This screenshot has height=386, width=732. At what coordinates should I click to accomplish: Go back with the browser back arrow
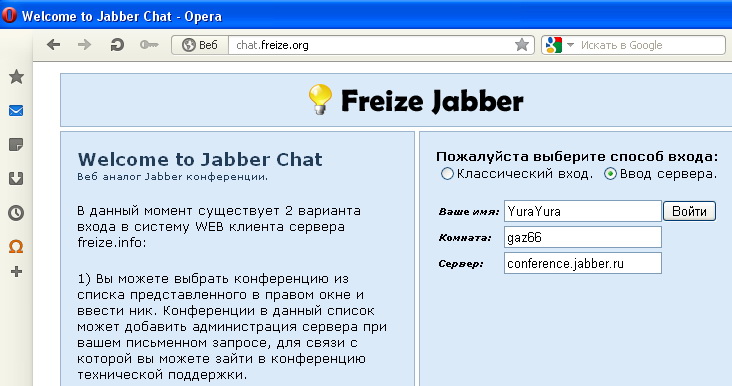click(54, 45)
